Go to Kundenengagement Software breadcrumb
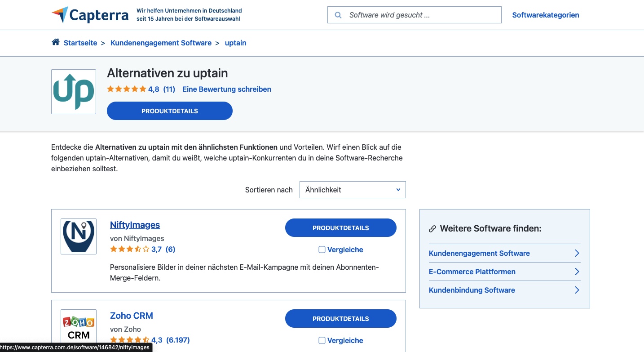Screen dimensions: 644x352 (161, 43)
